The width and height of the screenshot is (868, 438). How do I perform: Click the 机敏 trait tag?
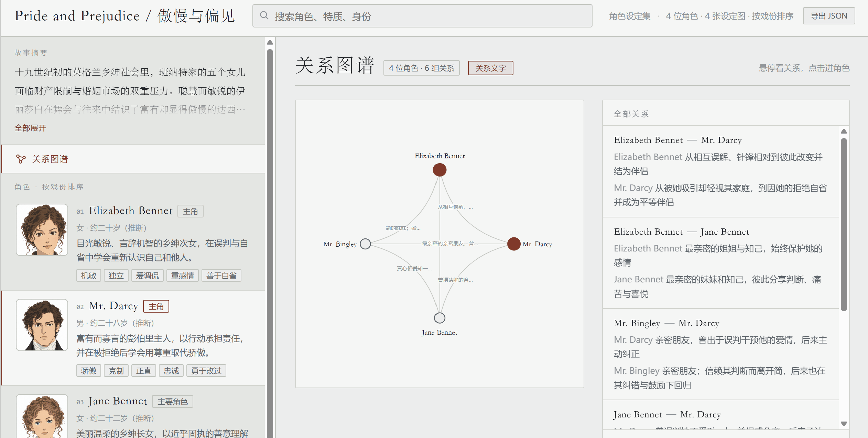coord(89,276)
